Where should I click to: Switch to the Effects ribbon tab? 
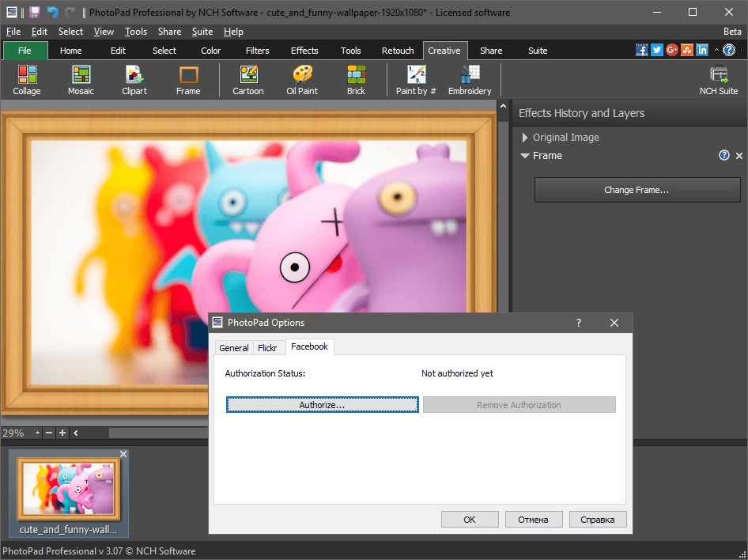304,51
